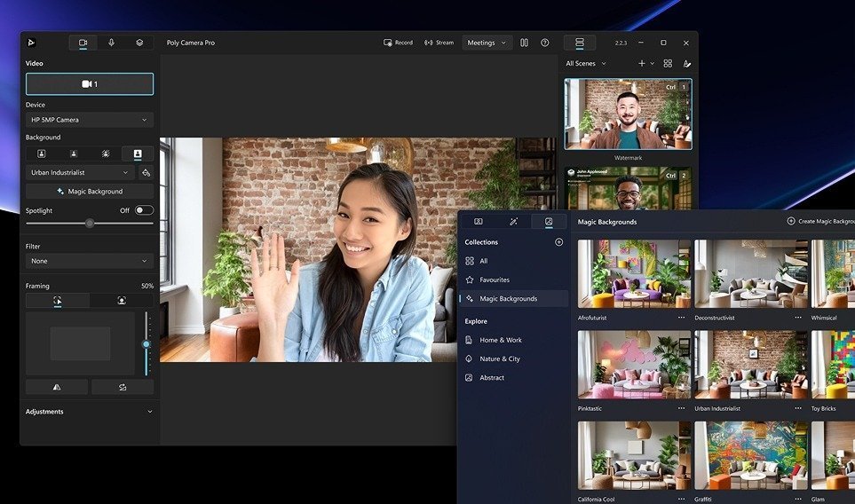Switch scenes to grid view icon
Image resolution: width=855 pixels, height=504 pixels.
click(668, 64)
